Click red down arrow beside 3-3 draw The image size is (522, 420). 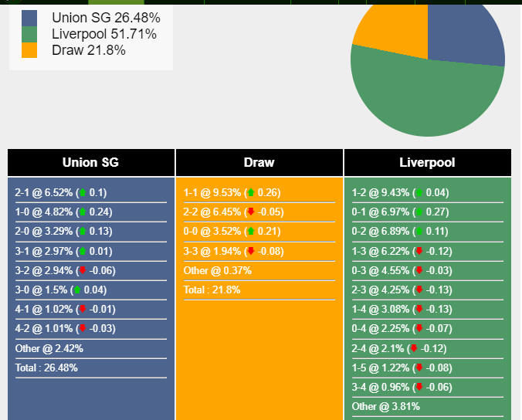251,252
